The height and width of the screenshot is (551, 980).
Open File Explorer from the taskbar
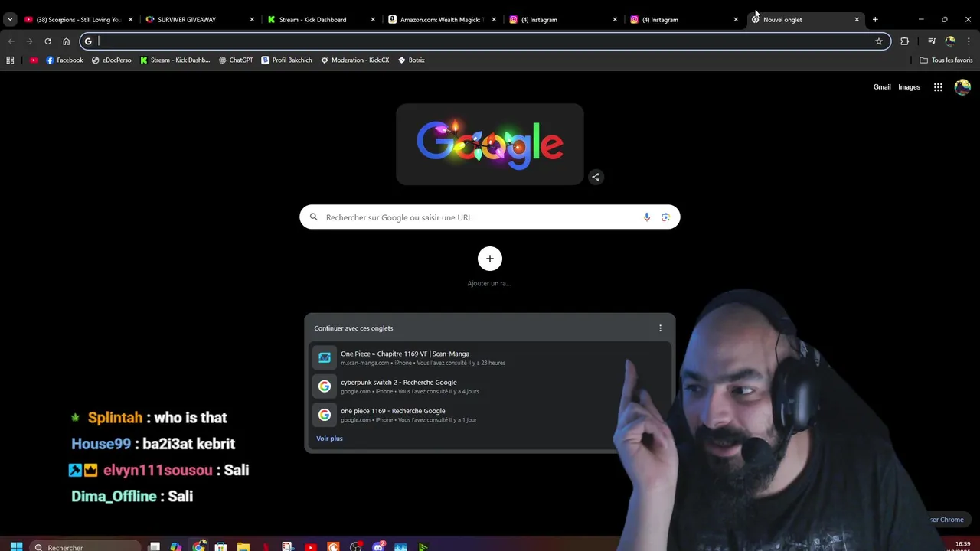(243, 546)
